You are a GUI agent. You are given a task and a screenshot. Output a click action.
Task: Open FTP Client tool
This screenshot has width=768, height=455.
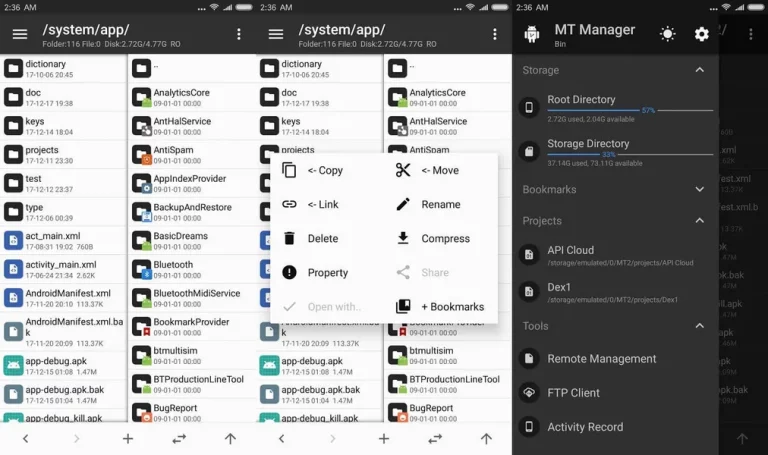(x=616, y=393)
